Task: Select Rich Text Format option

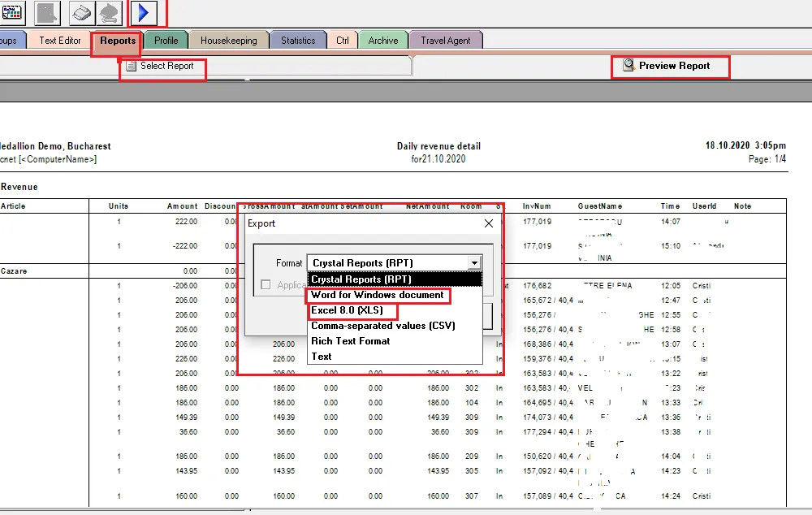Action: click(351, 341)
